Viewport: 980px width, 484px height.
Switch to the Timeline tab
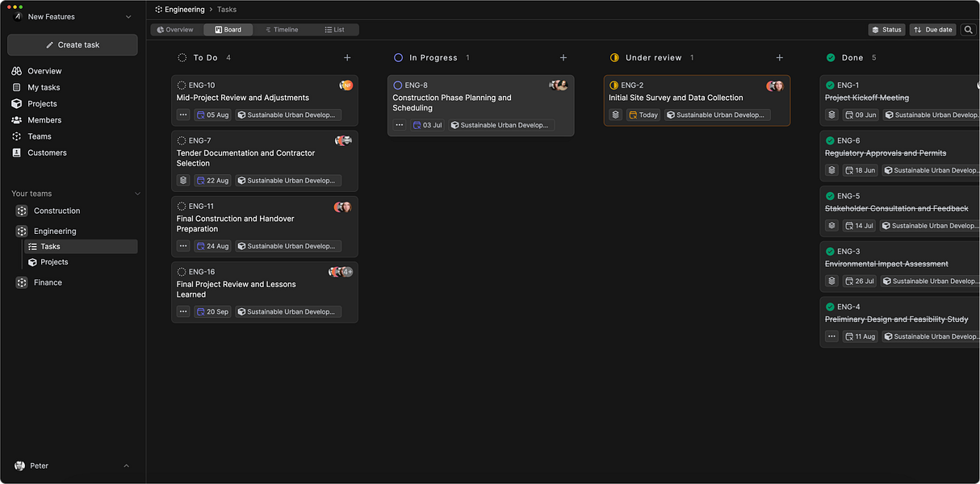click(x=282, y=30)
